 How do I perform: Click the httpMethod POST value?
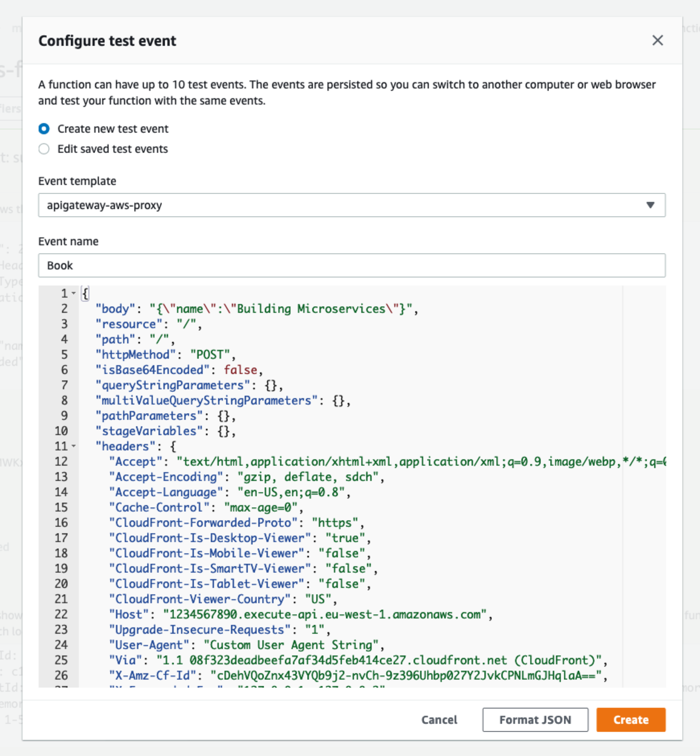210,355
